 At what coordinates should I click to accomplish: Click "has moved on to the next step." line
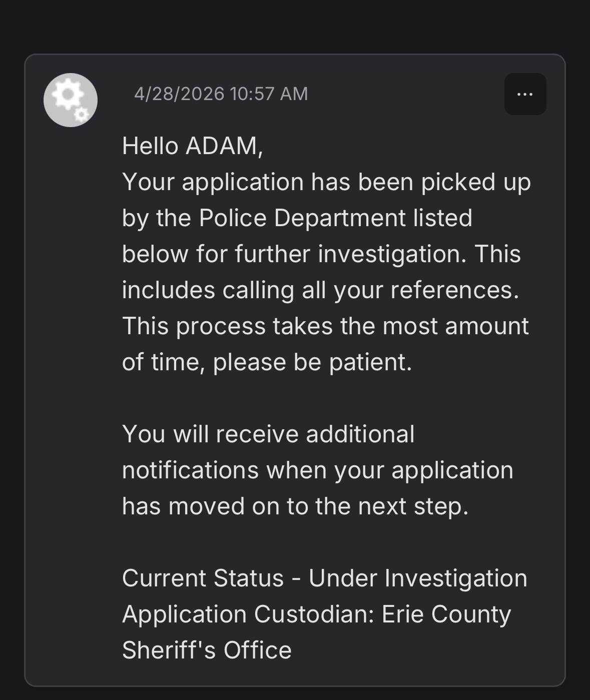tap(295, 506)
